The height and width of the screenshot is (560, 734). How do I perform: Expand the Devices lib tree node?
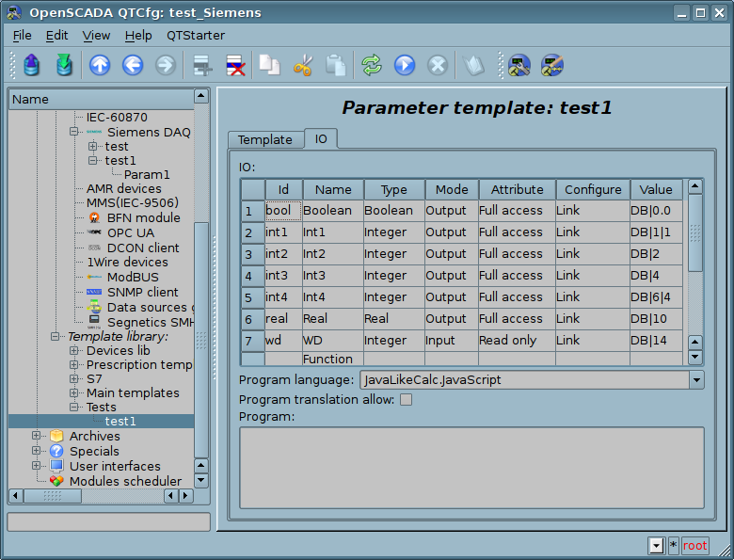[x=74, y=351]
